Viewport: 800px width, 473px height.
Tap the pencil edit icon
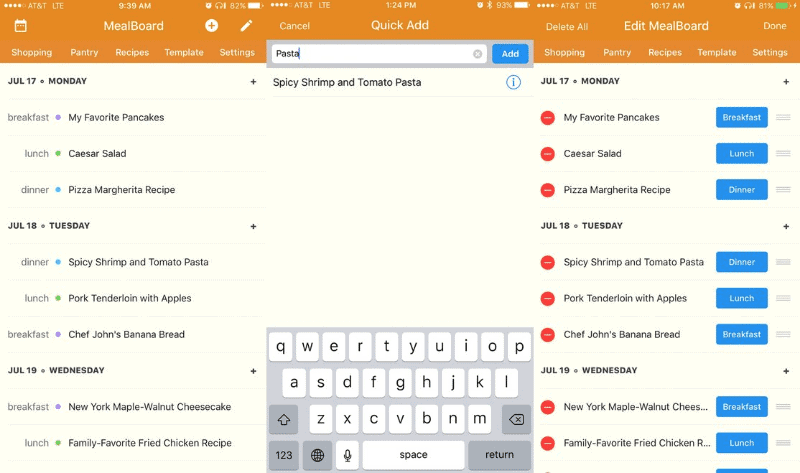tap(246, 26)
